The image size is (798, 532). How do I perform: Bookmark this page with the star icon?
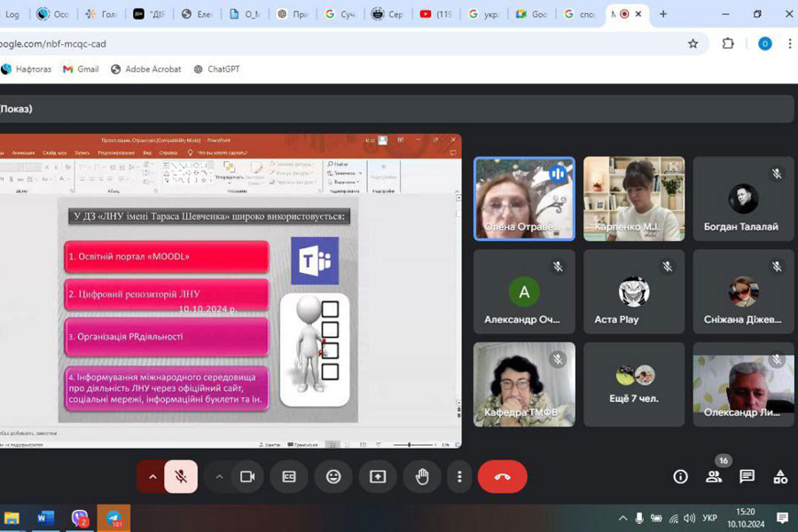(693, 43)
